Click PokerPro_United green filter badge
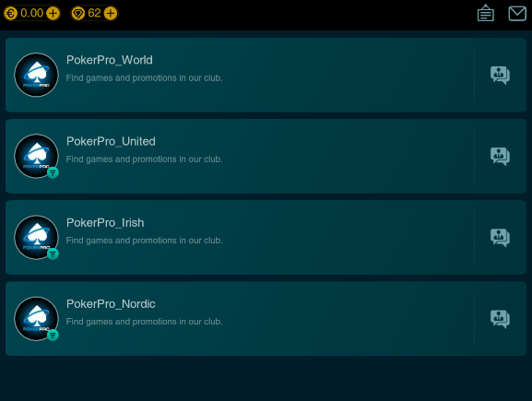Viewport: 532px width, 401px height. click(53, 172)
